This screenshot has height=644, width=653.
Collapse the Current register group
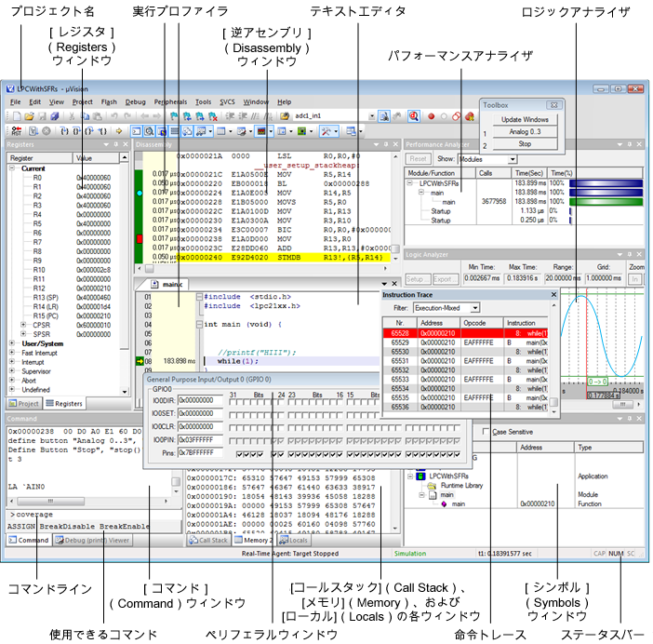(x=12, y=168)
